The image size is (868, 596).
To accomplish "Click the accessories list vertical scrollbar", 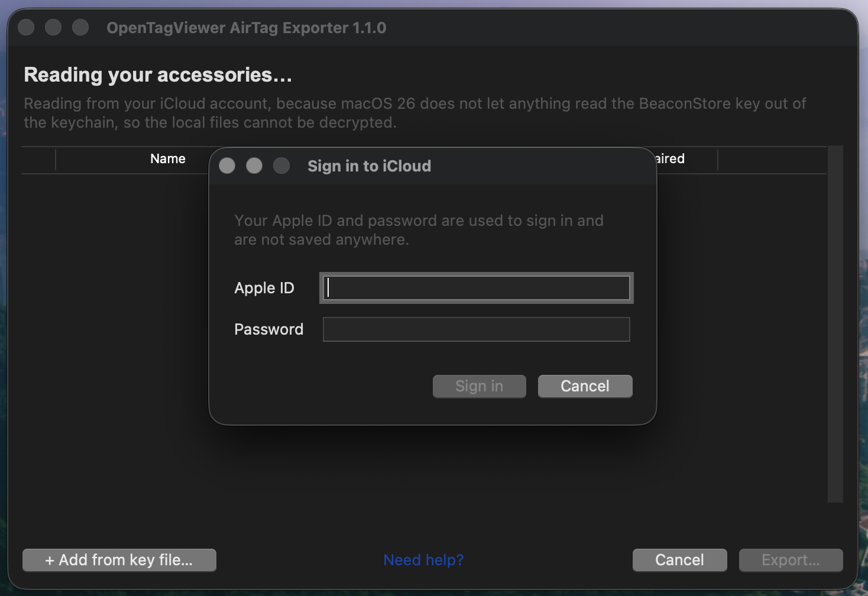I will pyautogui.click(x=835, y=324).
